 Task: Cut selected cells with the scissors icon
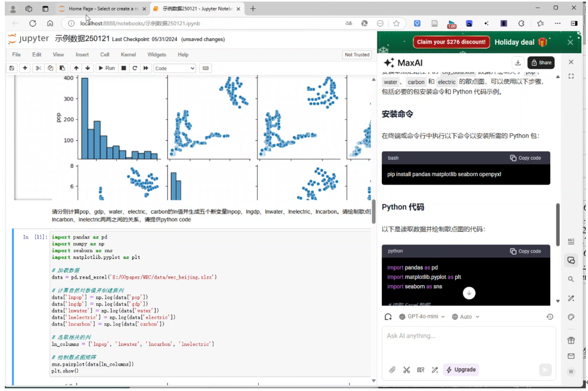pyautogui.click(x=38, y=68)
